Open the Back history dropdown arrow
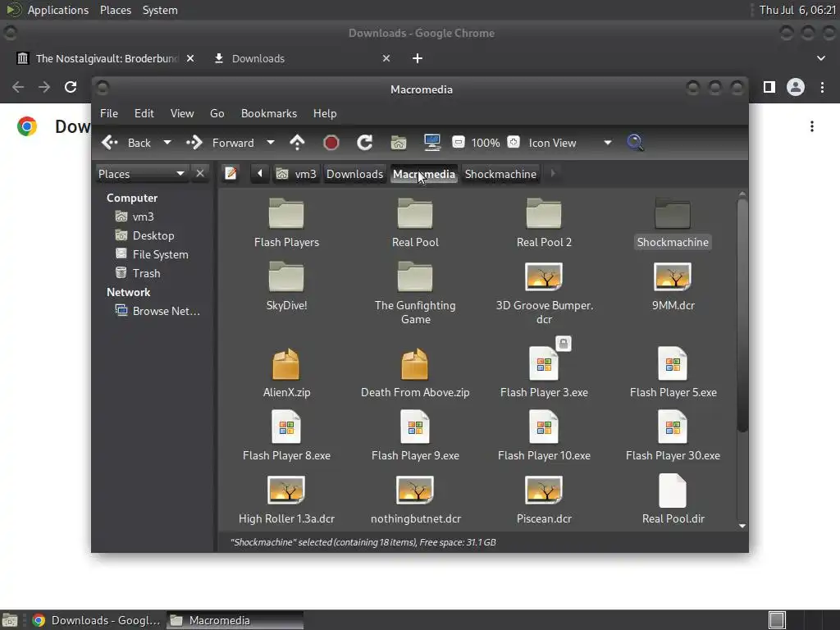 [x=167, y=143]
